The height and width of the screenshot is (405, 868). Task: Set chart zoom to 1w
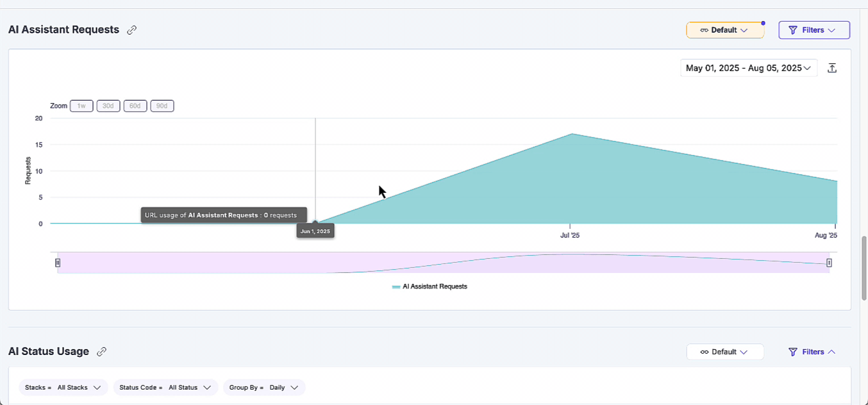coord(81,106)
